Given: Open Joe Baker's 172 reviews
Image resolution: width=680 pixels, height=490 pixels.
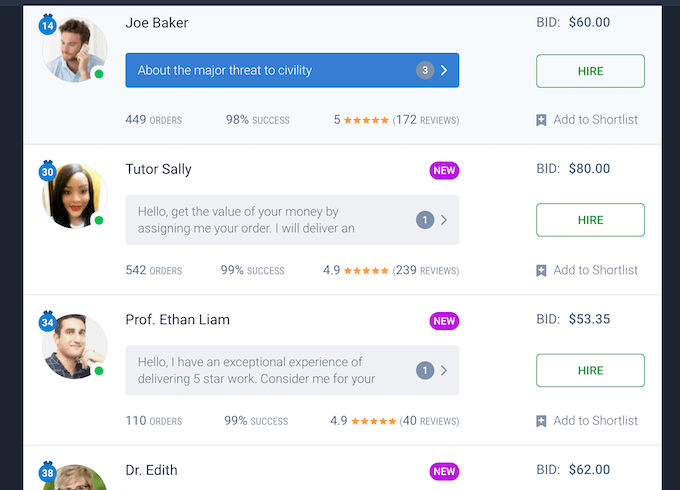Looking at the screenshot, I should pos(425,120).
